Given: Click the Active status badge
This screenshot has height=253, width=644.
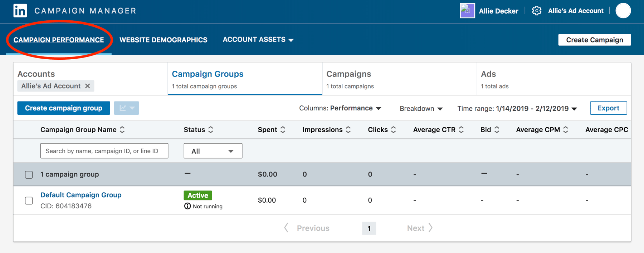Looking at the screenshot, I should (198, 195).
